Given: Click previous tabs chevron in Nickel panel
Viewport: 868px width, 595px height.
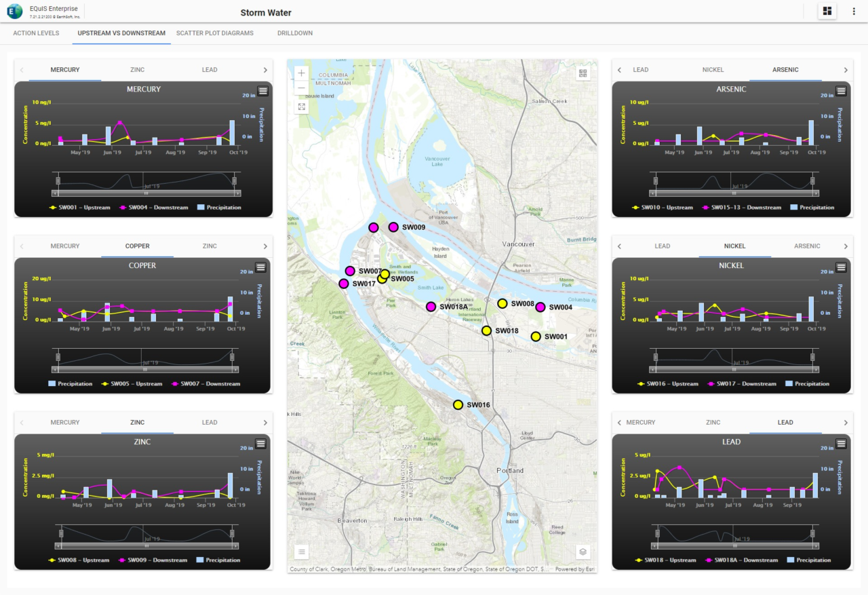Looking at the screenshot, I should pyautogui.click(x=619, y=246).
